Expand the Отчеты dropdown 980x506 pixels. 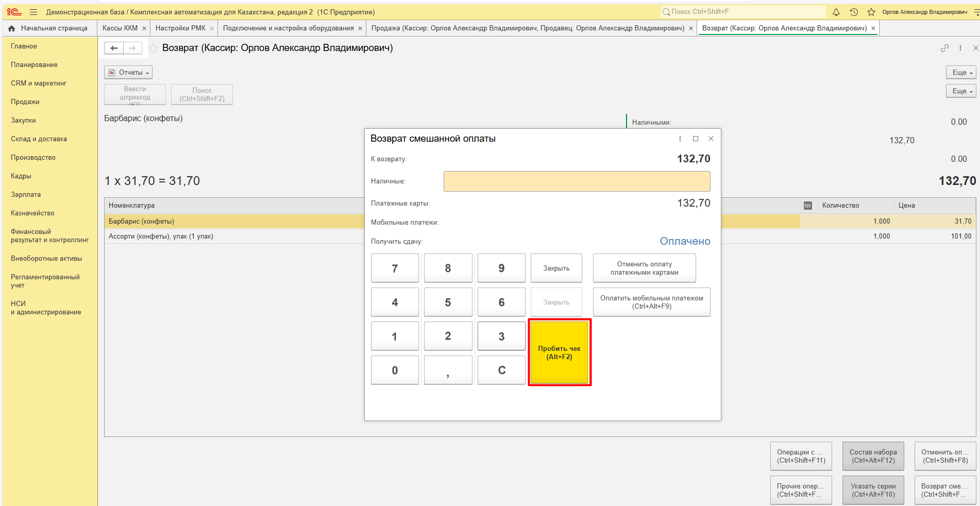coord(128,73)
